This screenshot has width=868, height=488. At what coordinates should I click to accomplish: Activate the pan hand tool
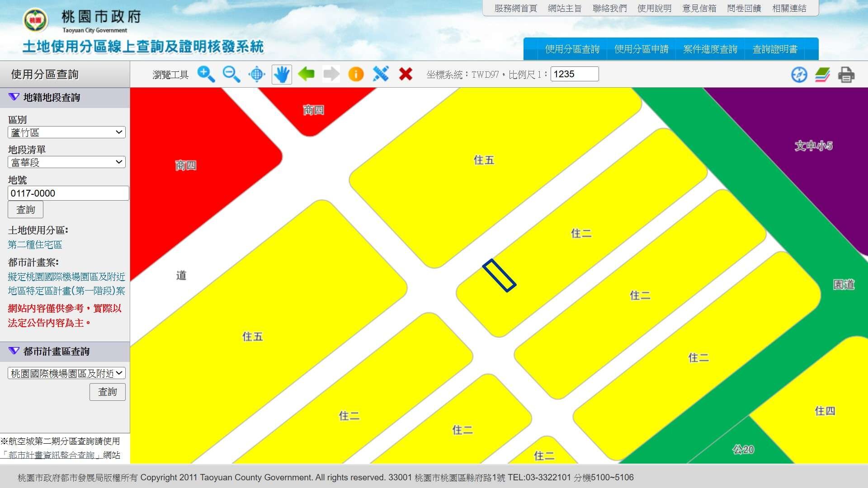point(282,74)
